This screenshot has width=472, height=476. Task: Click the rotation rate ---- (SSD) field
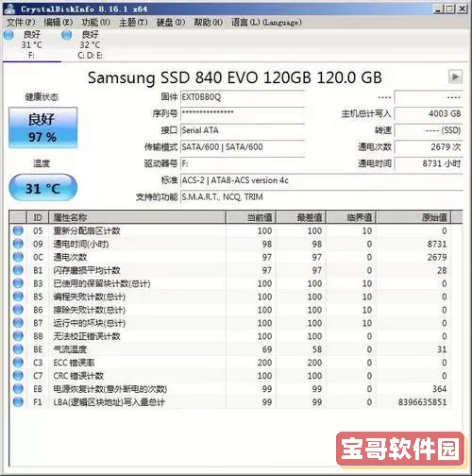tap(429, 130)
